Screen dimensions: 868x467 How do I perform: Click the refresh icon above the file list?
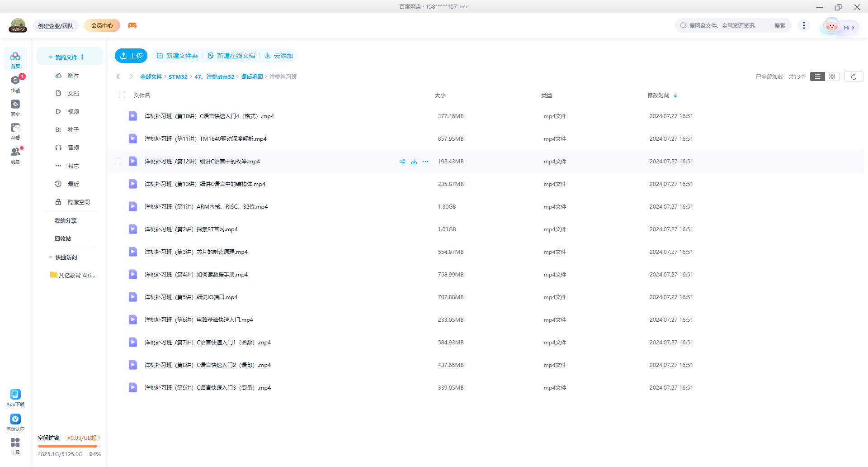point(853,77)
